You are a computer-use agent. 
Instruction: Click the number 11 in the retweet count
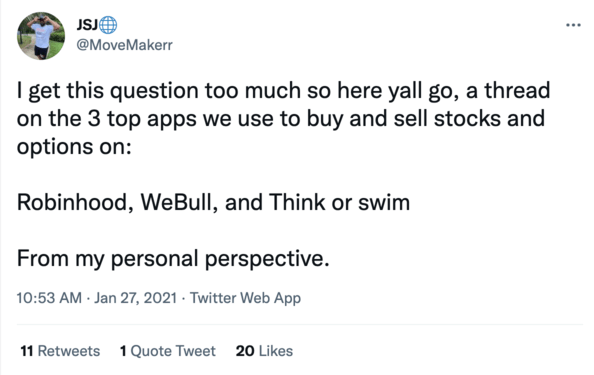[x=27, y=351]
